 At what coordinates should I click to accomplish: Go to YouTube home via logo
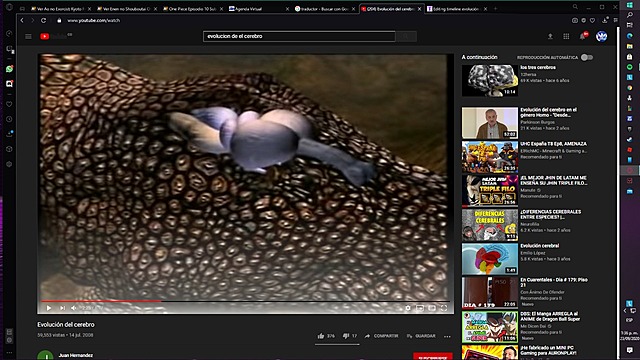coord(56,36)
